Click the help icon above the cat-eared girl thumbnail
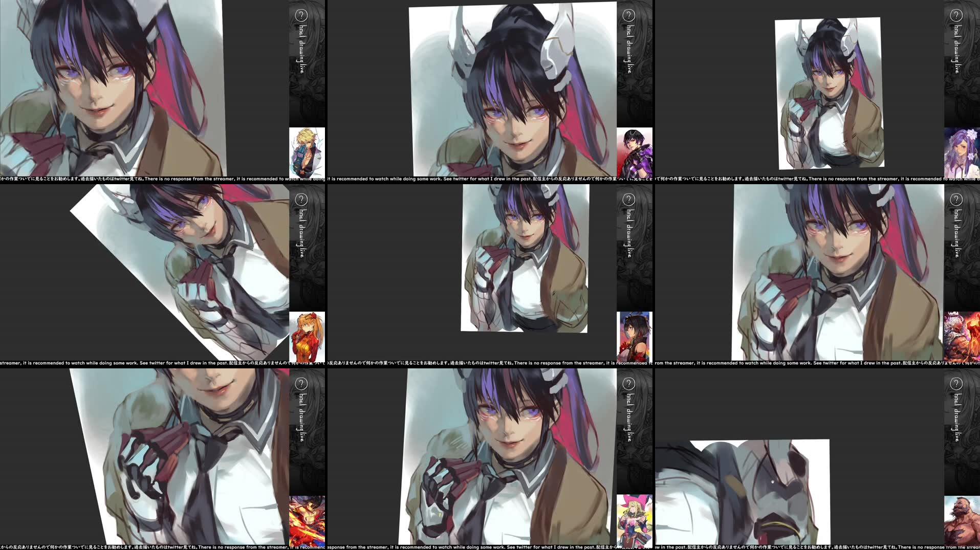Screen dimensions: 980x550 coord(628,200)
